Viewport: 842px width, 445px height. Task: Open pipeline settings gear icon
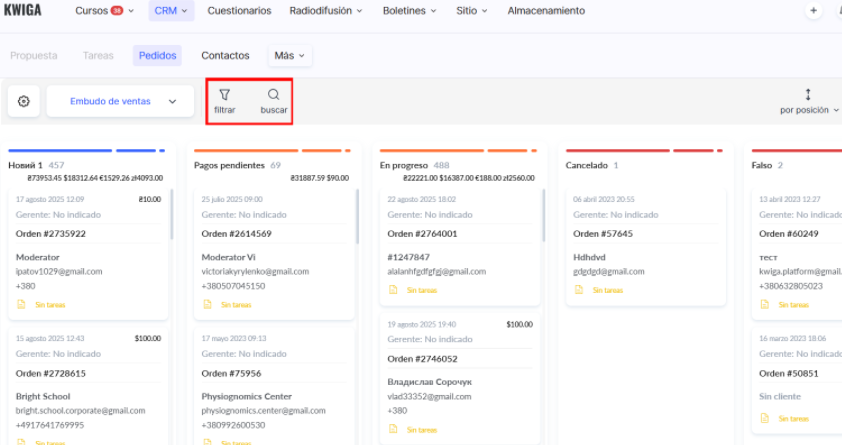point(24,101)
